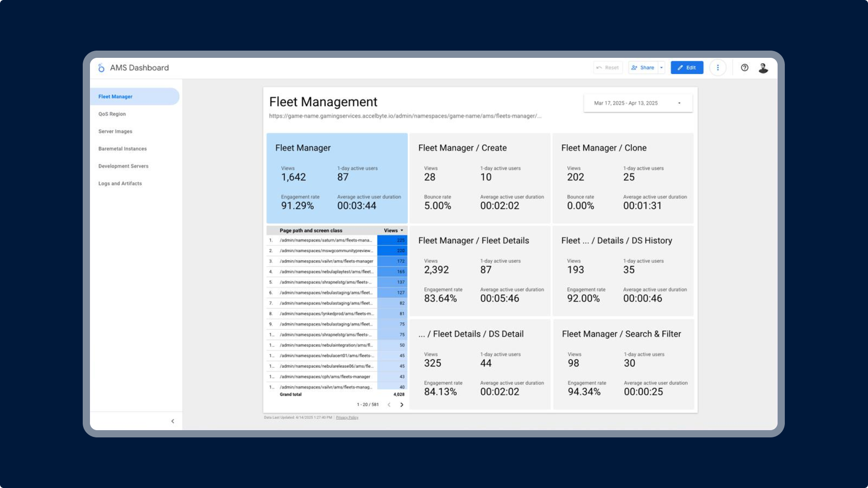868x488 pixels.
Task: Go to previous page of table results
Action: pyautogui.click(x=389, y=405)
